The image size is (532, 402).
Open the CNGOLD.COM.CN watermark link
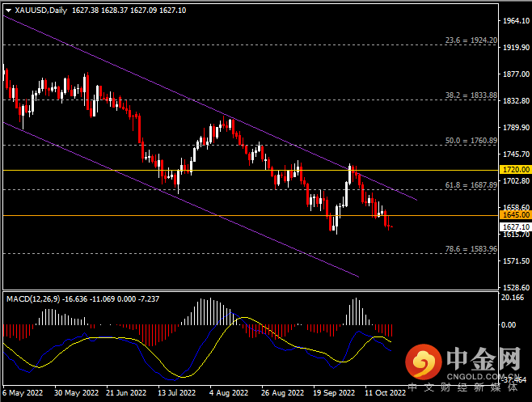click(x=483, y=376)
